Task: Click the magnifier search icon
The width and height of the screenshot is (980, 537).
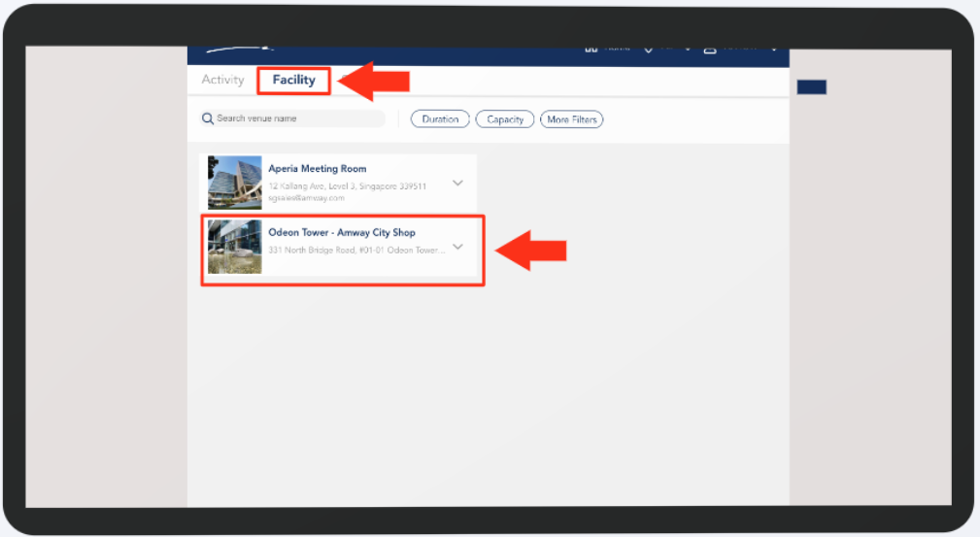Action: (x=207, y=118)
